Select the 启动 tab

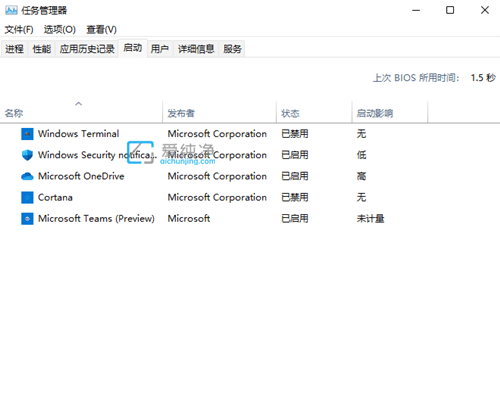coord(133,48)
